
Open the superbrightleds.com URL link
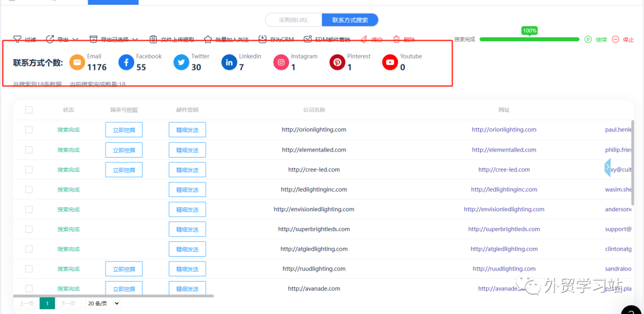[x=504, y=229]
